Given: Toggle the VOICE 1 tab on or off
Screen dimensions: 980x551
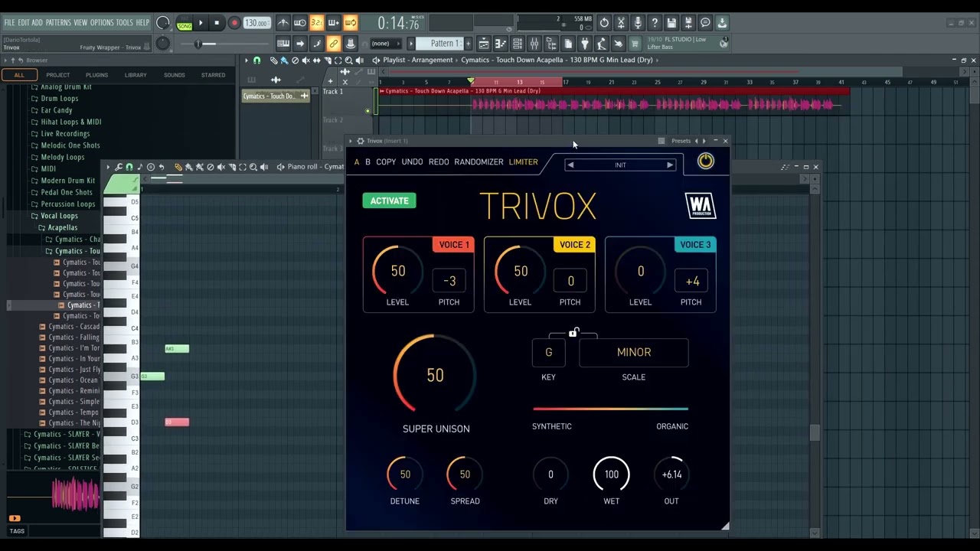Looking at the screenshot, I should (454, 245).
